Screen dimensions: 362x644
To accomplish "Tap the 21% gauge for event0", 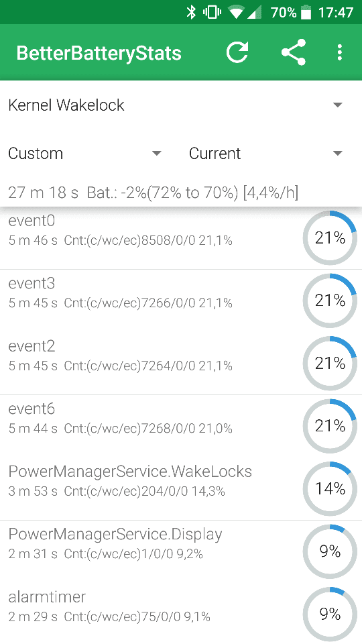I will [x=330, y=237].
